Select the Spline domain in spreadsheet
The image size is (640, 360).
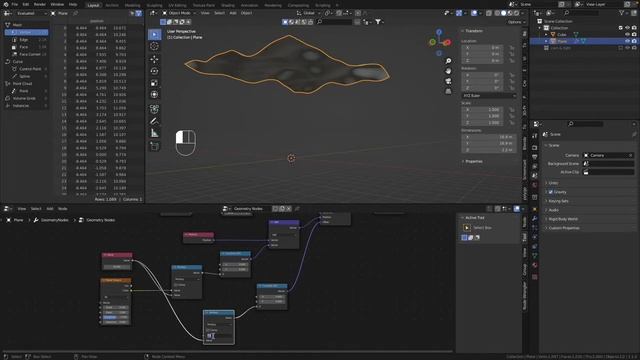click(x=27, y=76)
